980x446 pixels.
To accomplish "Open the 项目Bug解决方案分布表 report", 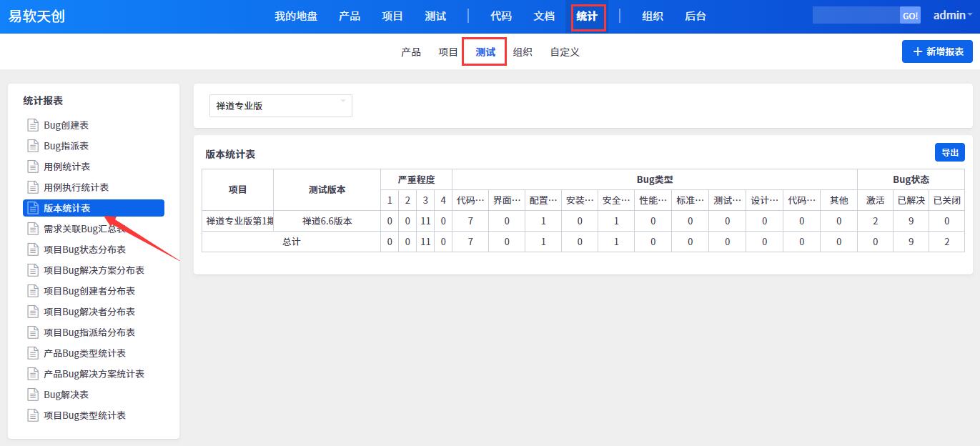I will [x=94, y=270].
